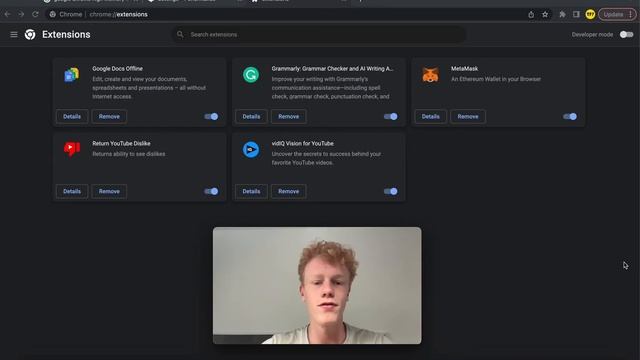Click the Extensions page heading text
Image resolution: width=640 pixels, height=360 pixels.
(x=66, y=35)
